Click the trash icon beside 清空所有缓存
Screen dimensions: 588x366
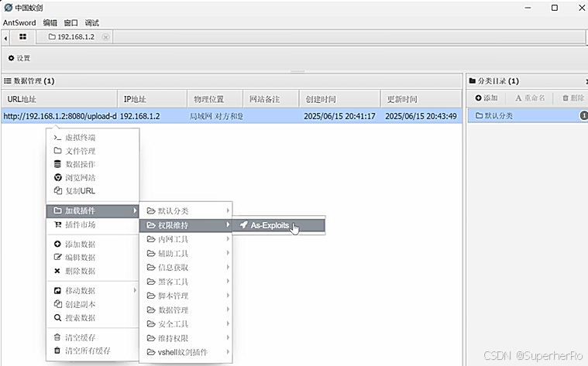click(x=57, y=351)
